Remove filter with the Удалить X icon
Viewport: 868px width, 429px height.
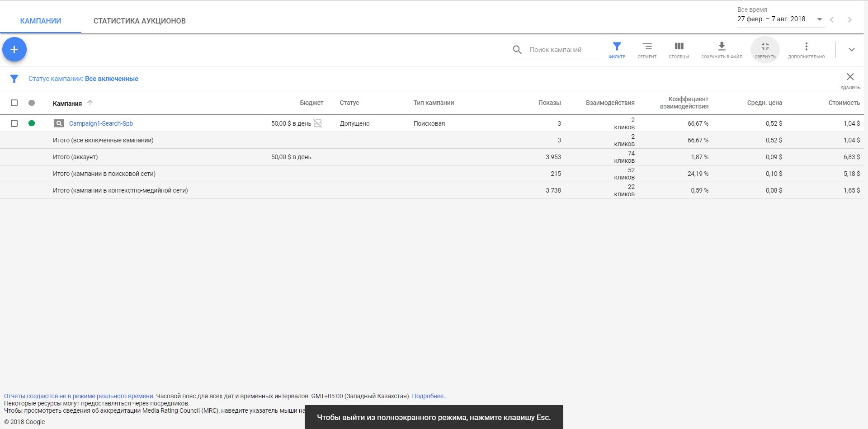pos(850,77)
